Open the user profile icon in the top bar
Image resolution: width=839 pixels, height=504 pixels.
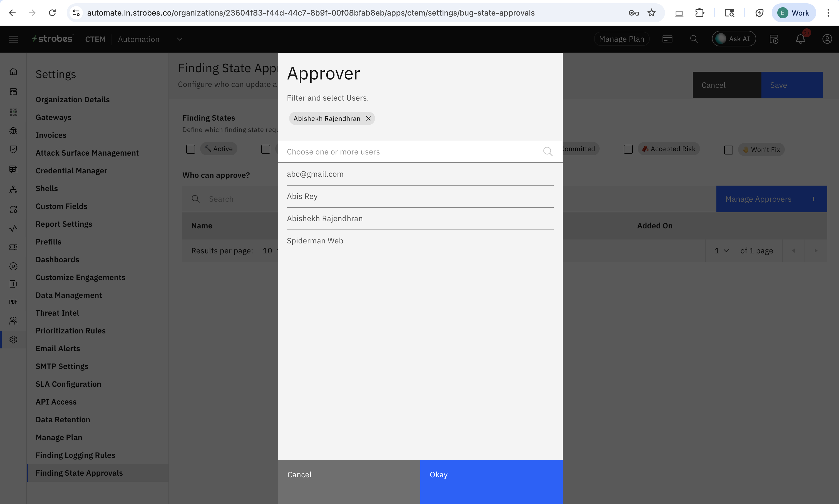(x=827, y=39)
